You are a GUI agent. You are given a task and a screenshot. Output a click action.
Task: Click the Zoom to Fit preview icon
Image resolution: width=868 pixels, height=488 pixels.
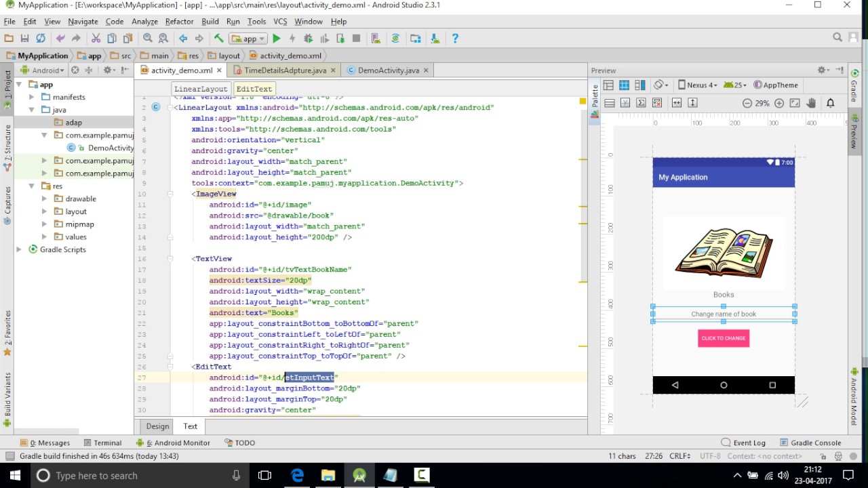(795, 103)
